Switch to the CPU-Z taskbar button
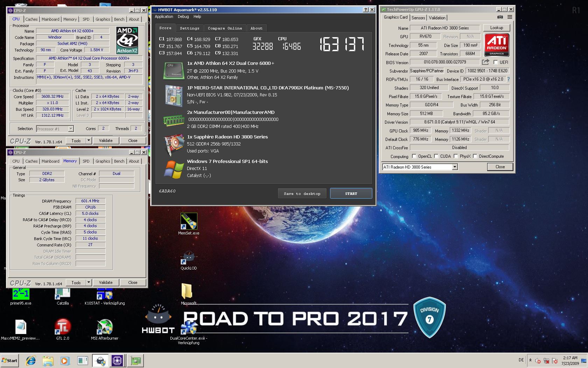This screenshot has width=588, height=368. 117,361
